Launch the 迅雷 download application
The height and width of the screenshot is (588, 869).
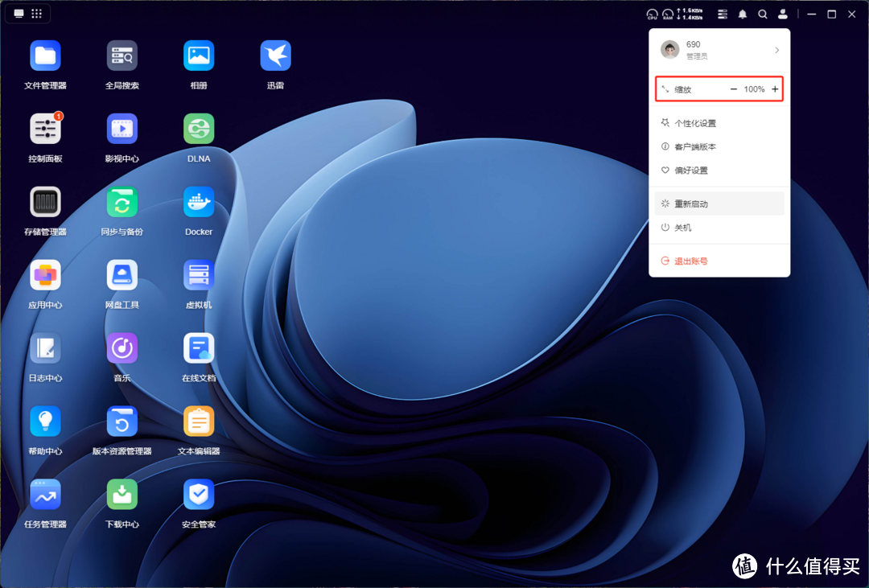pyautogui.click(x=274, y=56)
